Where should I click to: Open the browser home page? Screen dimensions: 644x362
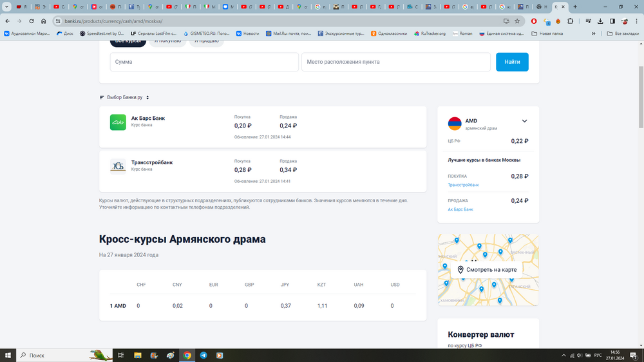pyautogui.click(x=43, y=21)
